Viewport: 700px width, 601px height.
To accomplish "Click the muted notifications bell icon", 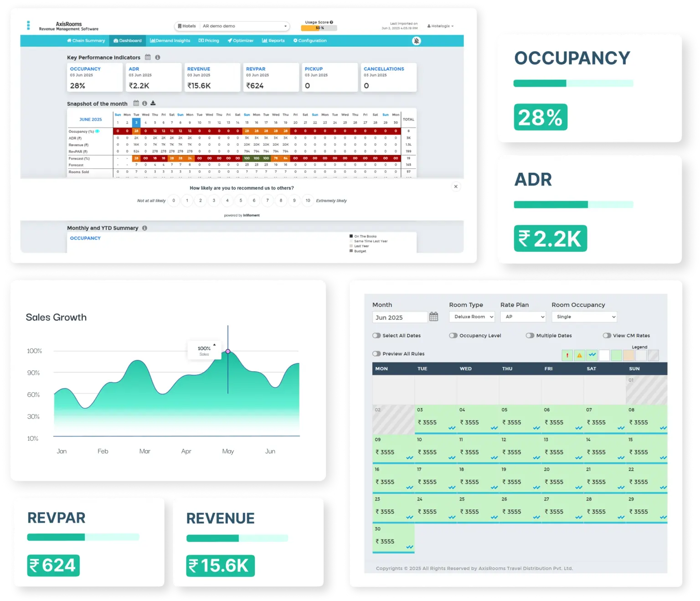I will [x=416, y=41].
